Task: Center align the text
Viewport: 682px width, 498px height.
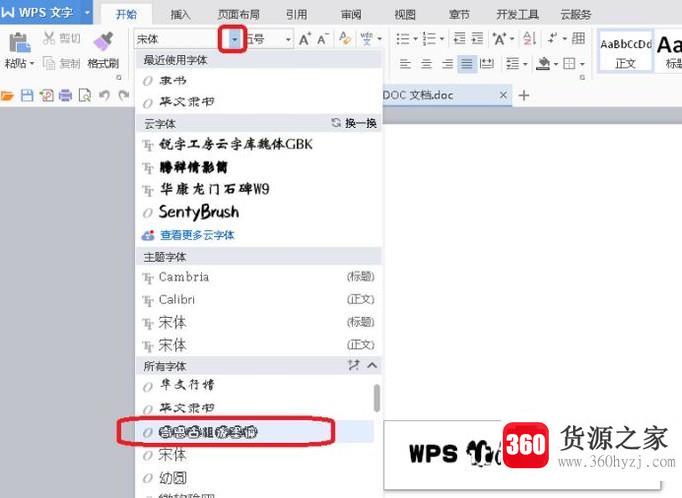Action: [426, 64]
